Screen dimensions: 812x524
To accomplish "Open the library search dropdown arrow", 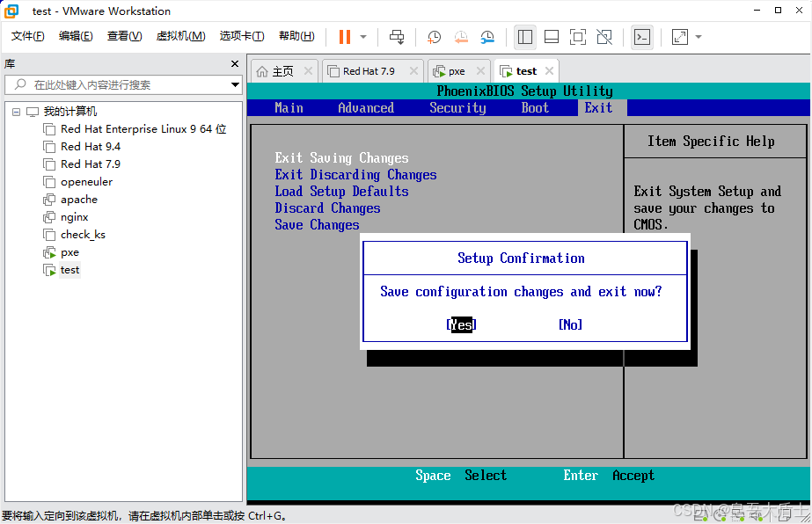I will [x=235, y=85].
